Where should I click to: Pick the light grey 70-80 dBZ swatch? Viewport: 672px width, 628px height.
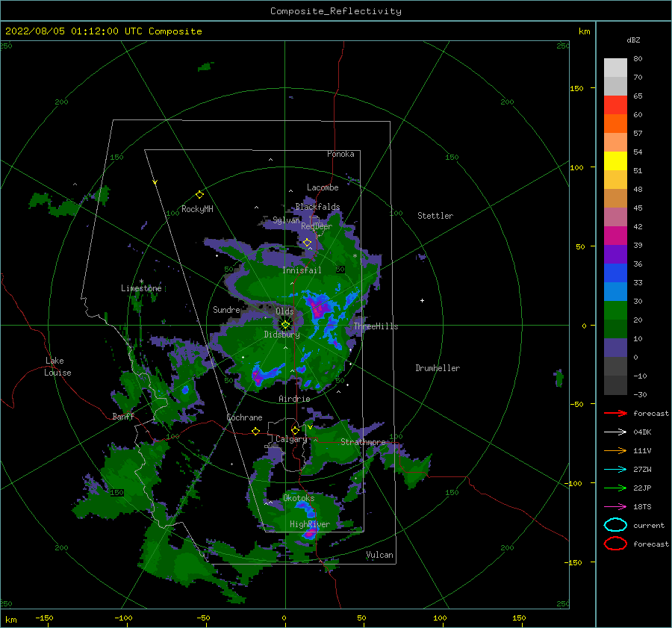click(615, 67)
